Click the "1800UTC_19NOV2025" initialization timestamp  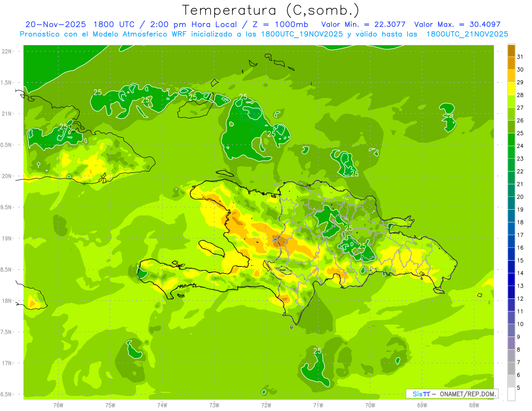[x=301, y=34]
